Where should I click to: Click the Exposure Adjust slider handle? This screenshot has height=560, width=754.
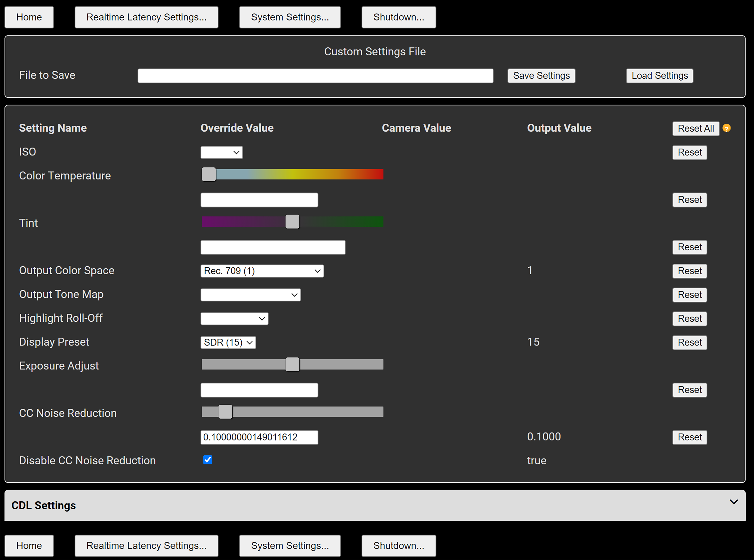point(292,364)
